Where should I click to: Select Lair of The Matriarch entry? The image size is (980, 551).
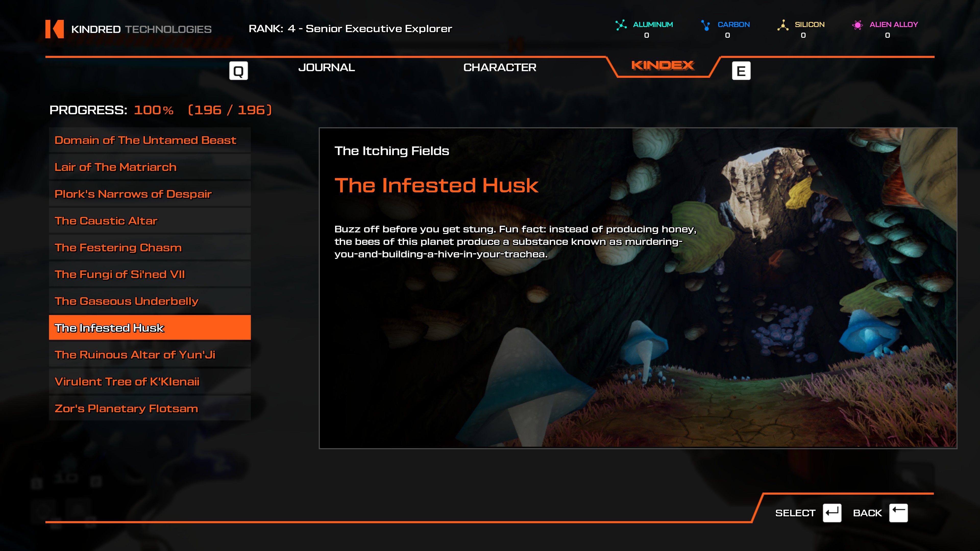(x=150, y=167)
